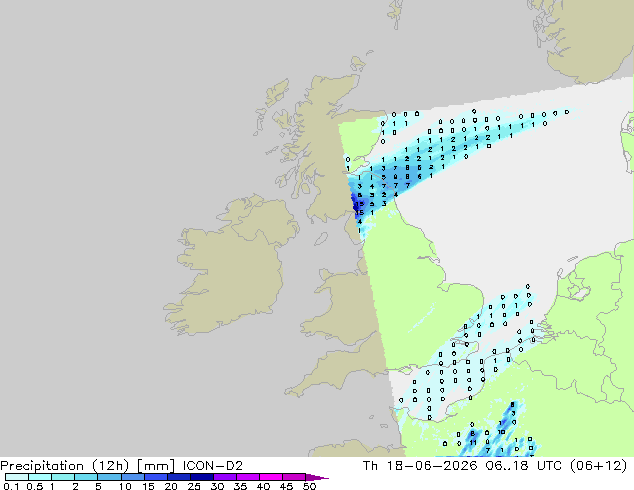
Task: Click the above-50 mm arrow tip of legend
Action: click(317, 477)
